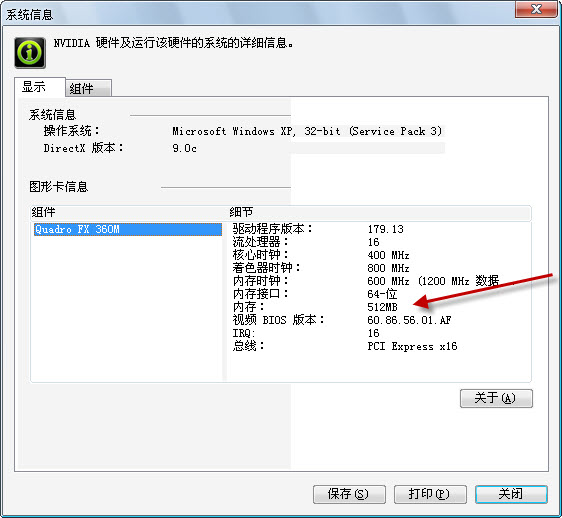Click the 着色器时钟 label
Viewport: 562px width, 518px height.
pos(266,268)
